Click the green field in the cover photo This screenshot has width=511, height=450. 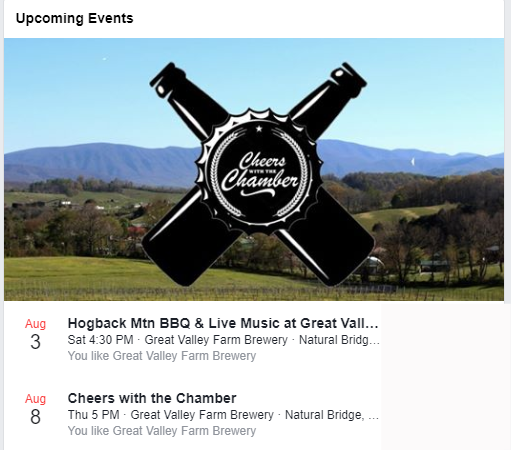tap(73, 275)
